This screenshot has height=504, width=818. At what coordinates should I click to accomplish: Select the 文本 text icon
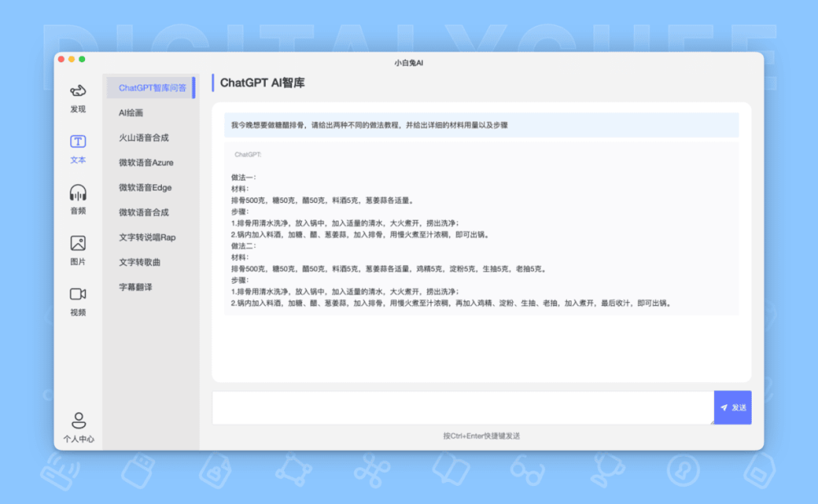78,142
